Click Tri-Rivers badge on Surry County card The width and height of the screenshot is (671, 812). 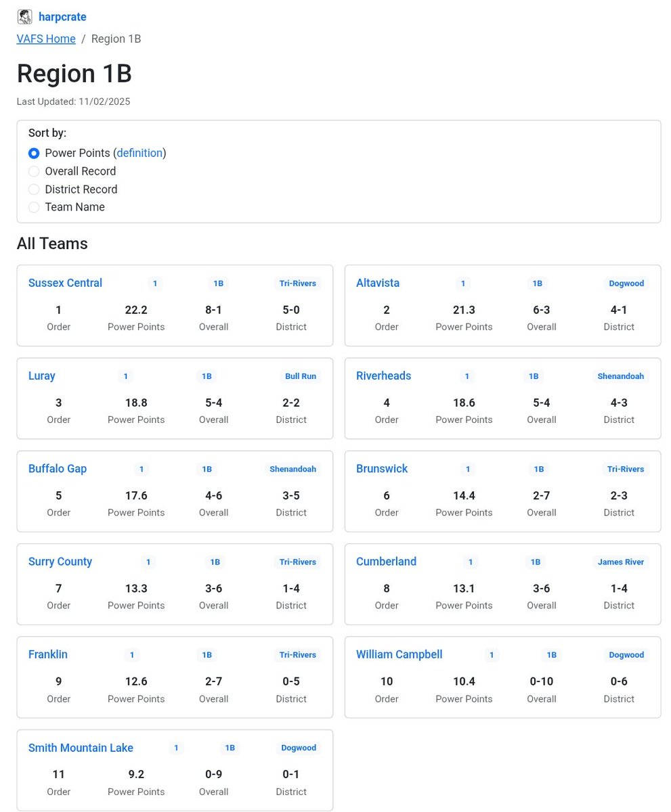tap(298, 562)
